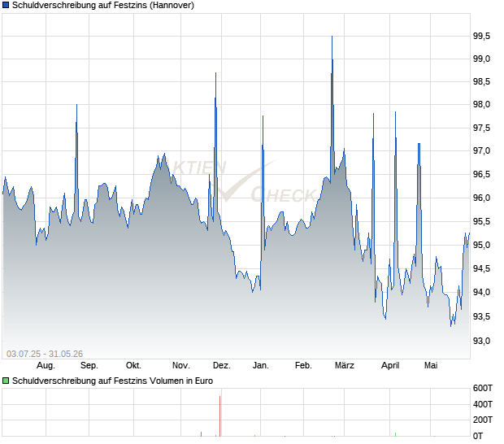
Task: Click the tallest red volume bar in December
Action: click(x=219, y=416)
